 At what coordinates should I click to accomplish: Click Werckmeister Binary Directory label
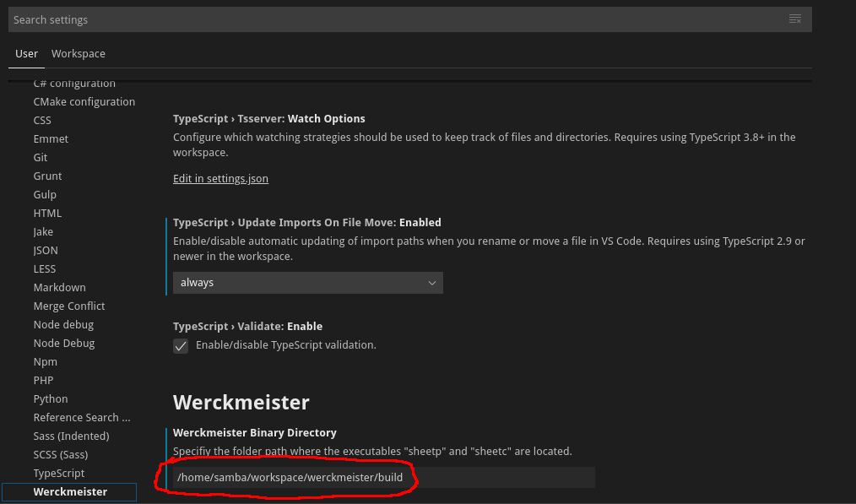[254, 432]
